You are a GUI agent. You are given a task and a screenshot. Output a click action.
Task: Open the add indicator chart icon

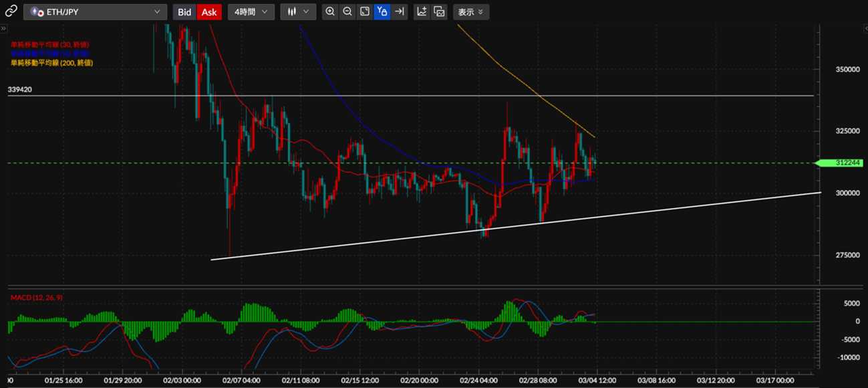(422, 11)
